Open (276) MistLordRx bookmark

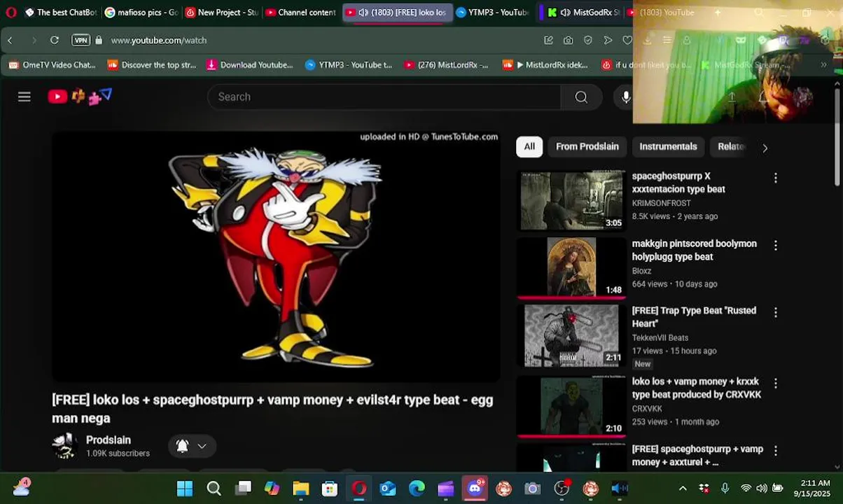coord(447,65)
